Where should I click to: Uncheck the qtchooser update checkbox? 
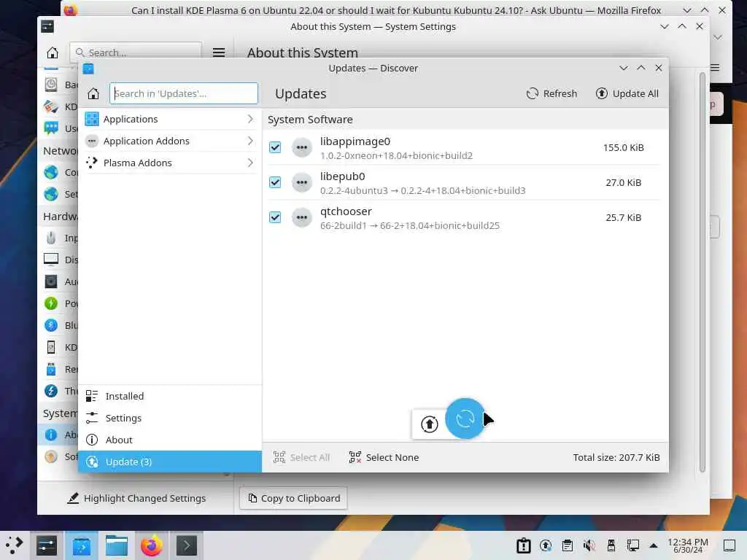(275, 217)
